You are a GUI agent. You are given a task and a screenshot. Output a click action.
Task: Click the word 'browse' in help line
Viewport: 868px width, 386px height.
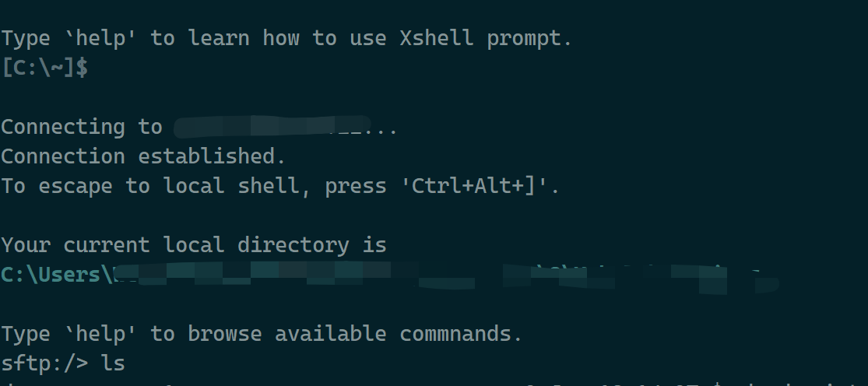[x=224, y=333]
